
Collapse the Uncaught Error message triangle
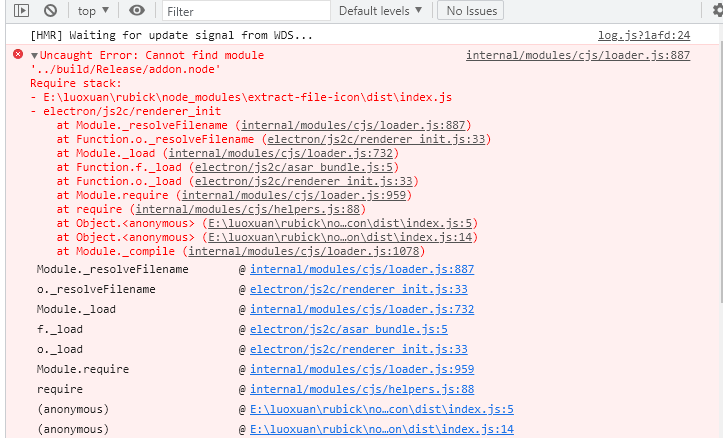pyautogui.click(x=34, y=55)
